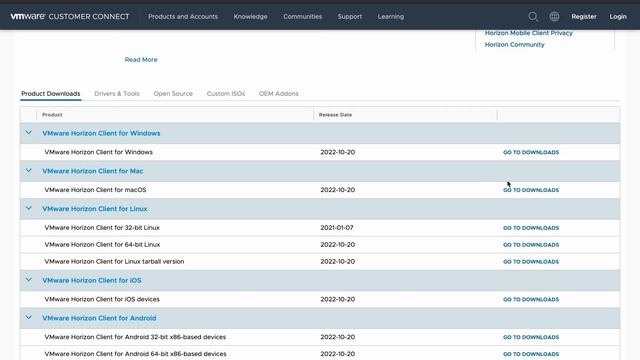
Task: Collapse VMware Horizon Client for Android section
Action: click(29, 318)
